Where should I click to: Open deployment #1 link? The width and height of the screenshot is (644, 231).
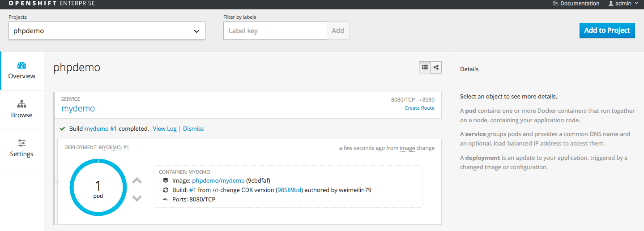[126, 147]
